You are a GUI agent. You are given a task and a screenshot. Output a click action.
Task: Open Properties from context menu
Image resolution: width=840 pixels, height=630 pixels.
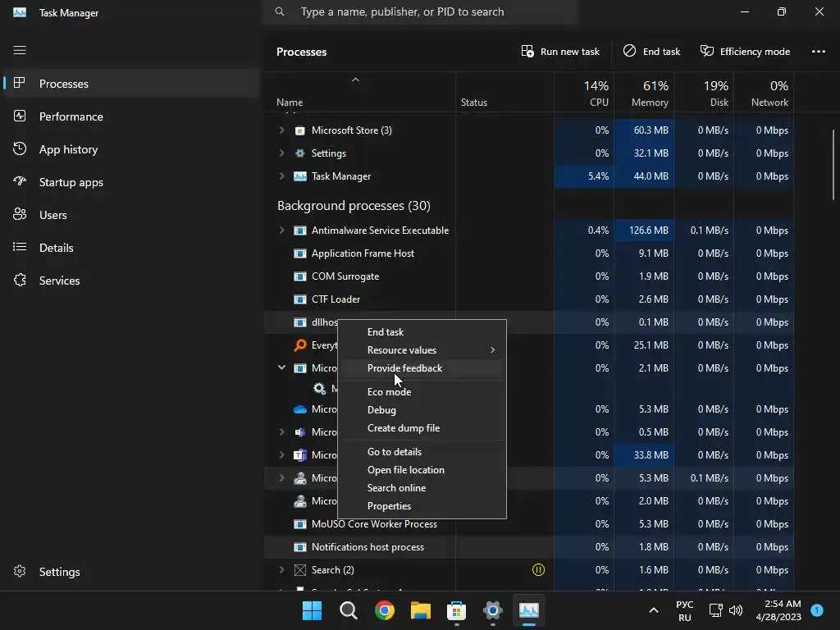tap(422, 506)
